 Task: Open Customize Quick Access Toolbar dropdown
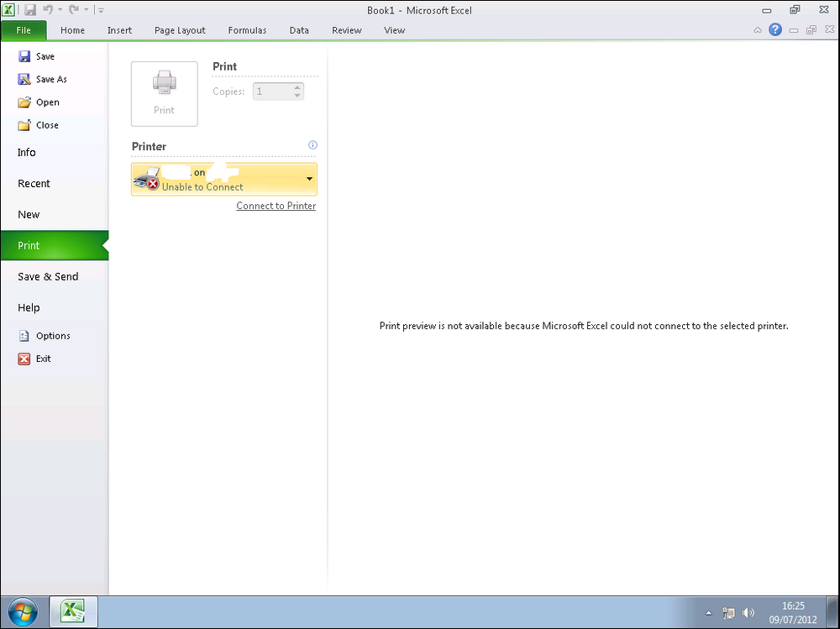click(x=101, y=10)
